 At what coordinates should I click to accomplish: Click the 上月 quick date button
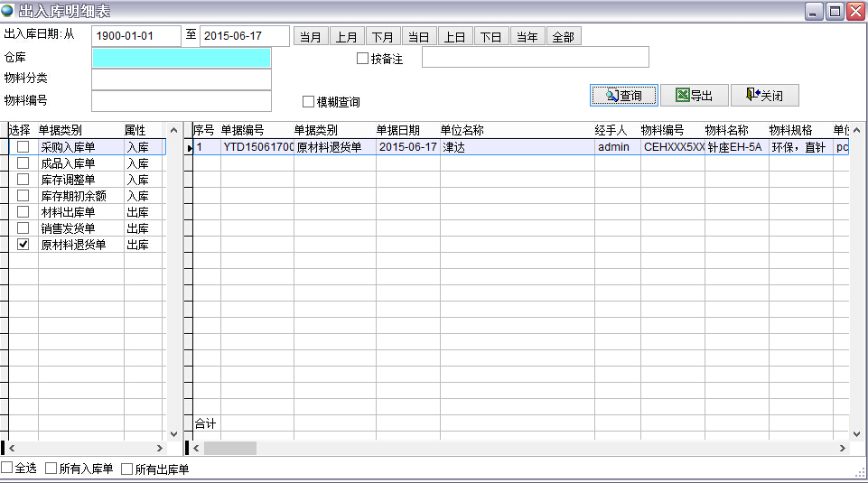(x=346, y=37)
